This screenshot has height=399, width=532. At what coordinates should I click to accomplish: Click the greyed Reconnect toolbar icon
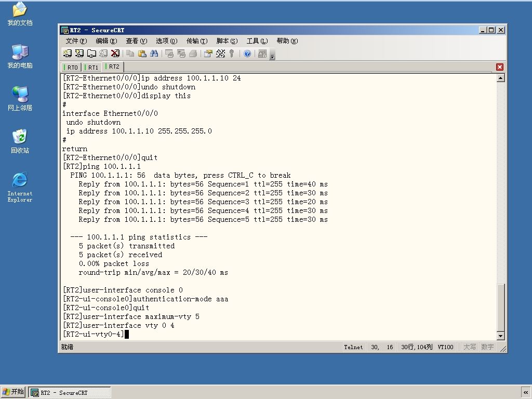pyautogui.click(x=103, y=54)
